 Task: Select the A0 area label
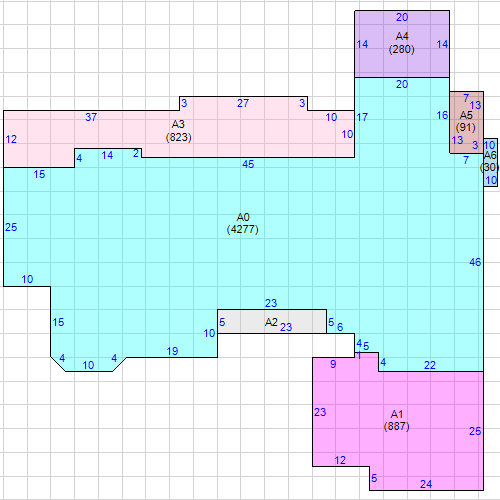[x=243, y=217]
